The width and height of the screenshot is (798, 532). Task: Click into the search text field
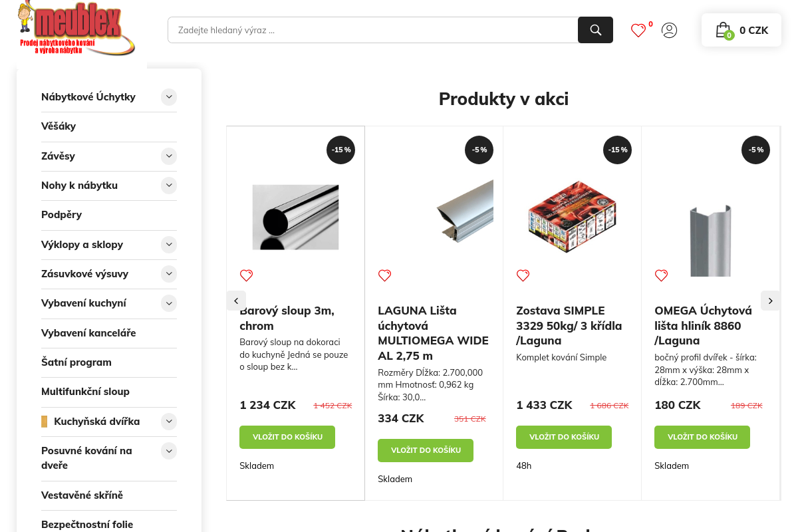[372, 30]
